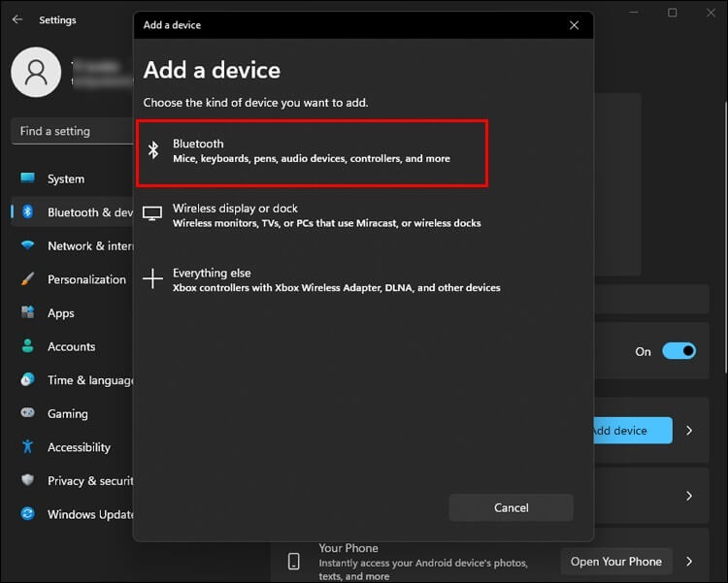Click the Personalization brush icon
Image resolution: width=728 pixels, height=583 pixels.
27,279
